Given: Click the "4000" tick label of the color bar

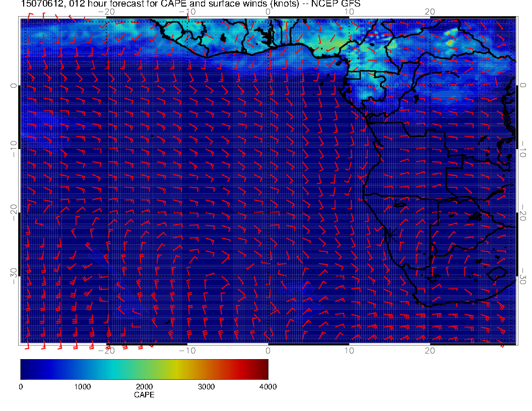Looking at the screenshot, I should 268,387.
